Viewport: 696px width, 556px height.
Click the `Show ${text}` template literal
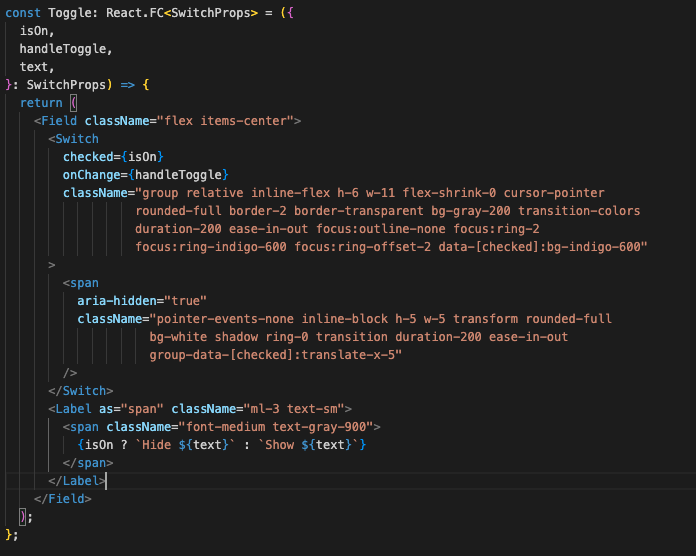click(308, 445)
